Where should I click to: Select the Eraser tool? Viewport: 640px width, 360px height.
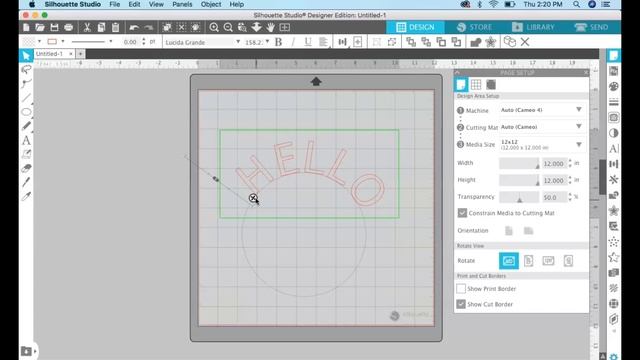pos(27,168)
